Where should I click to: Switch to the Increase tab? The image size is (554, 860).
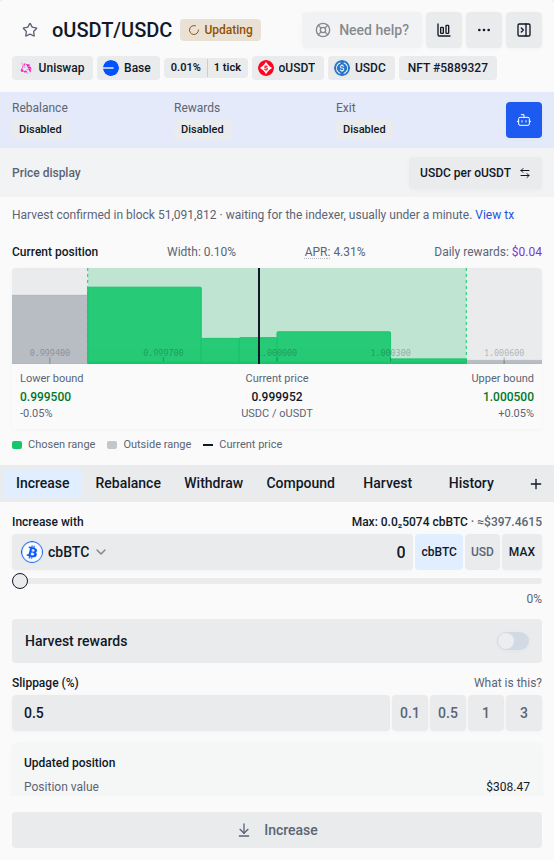click(x=43, y=483)
